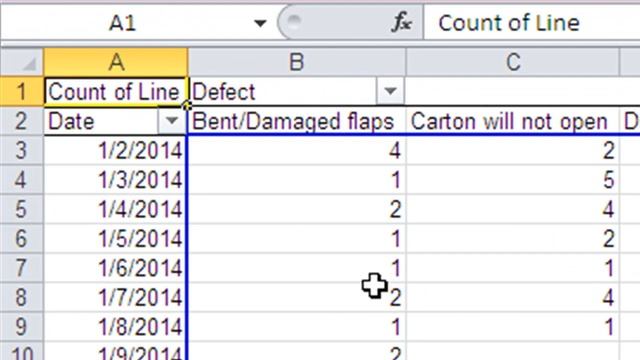Select column C header
Viewport: 640px width, 360px height.
(x=513, y=62)
